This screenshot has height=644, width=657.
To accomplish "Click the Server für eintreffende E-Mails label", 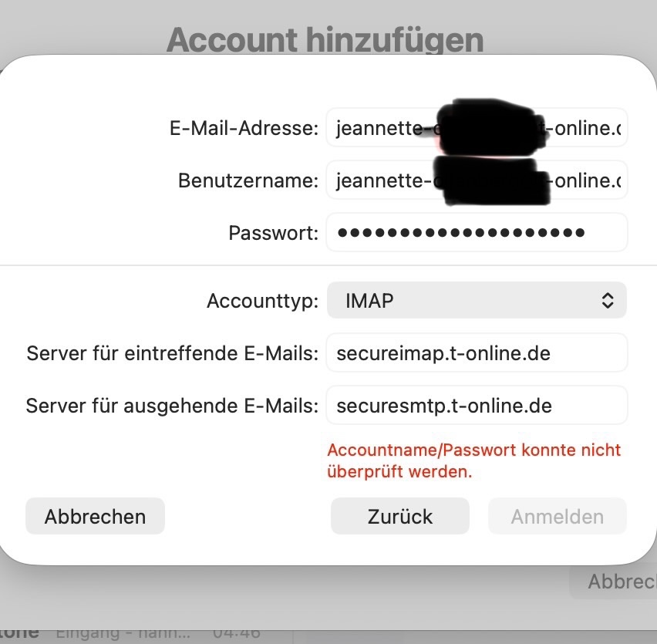I will click(172, 353).
